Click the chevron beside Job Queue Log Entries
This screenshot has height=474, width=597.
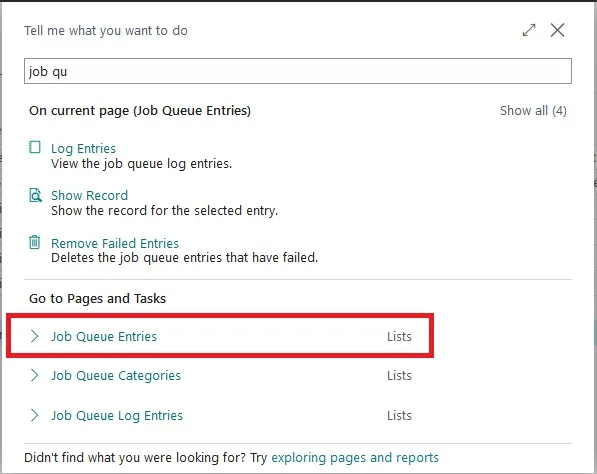click(34, 415)
